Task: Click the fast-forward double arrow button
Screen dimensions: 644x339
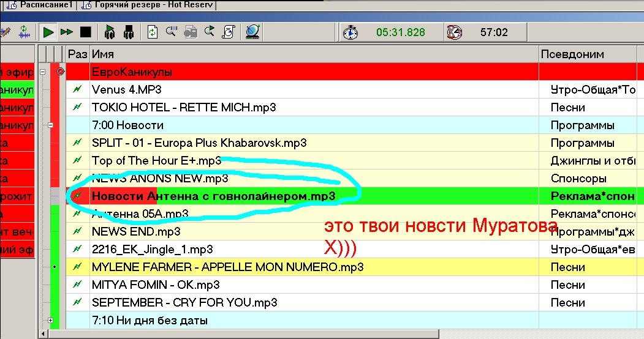Action: pyautogui.click(x=67, y=32)
